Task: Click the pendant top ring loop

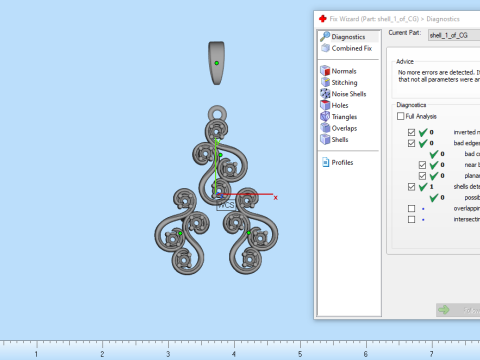Action: (217, 114)
